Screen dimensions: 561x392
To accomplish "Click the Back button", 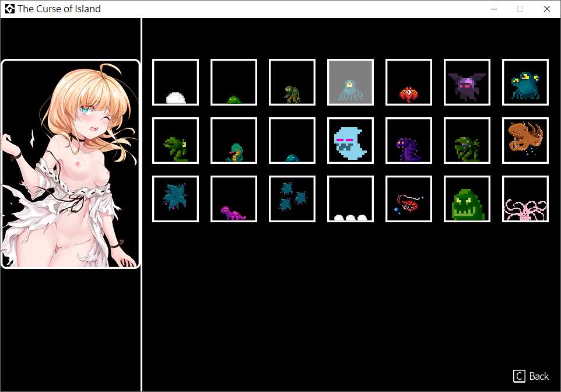I will pyautogui.click(x=531, y=376).
